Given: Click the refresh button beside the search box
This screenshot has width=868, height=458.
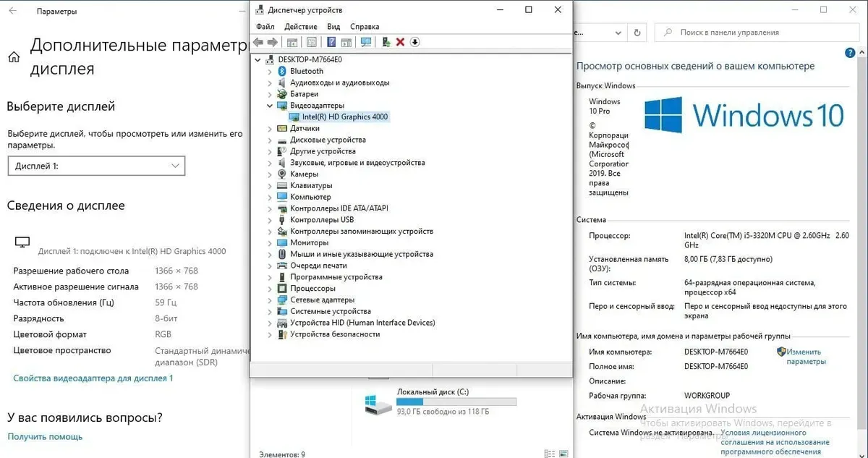Looking at the screenshot, I should tap(637, 33).
